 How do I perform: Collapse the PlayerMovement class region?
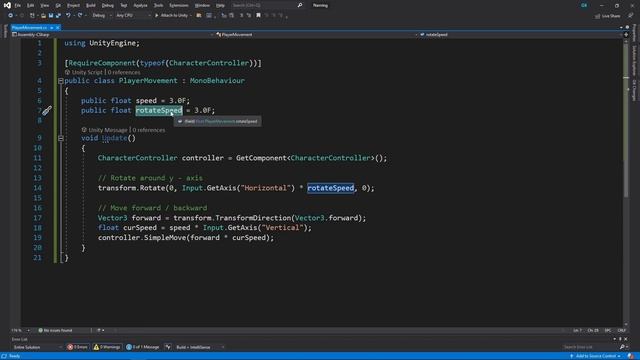point(61,81)
